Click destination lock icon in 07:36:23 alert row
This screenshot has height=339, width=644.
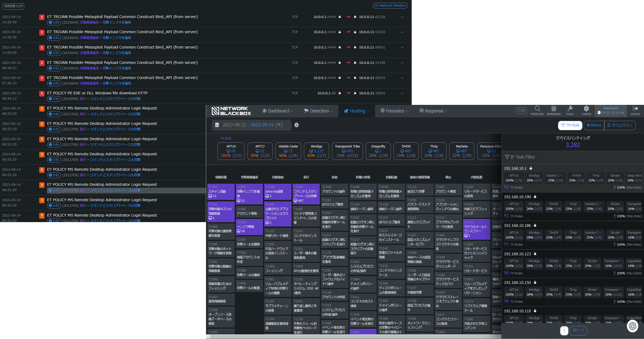(355, 78)
